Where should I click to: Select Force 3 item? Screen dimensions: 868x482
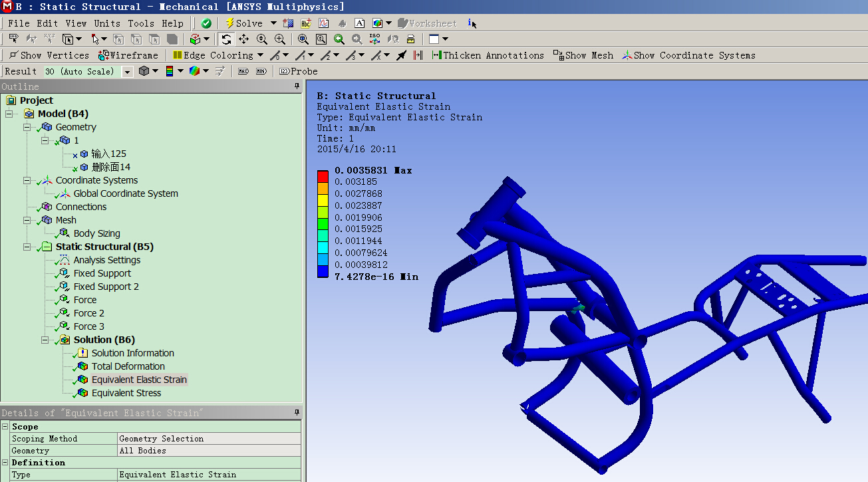tap(89, 326)
